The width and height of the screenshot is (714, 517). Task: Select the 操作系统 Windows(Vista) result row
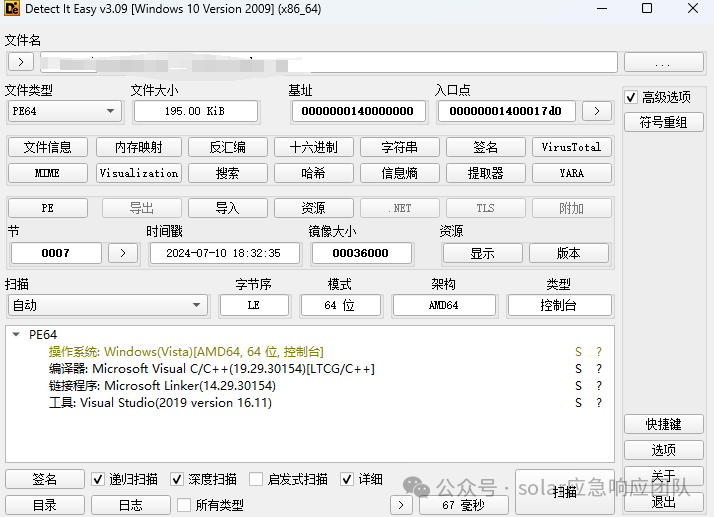pos(186,352)
